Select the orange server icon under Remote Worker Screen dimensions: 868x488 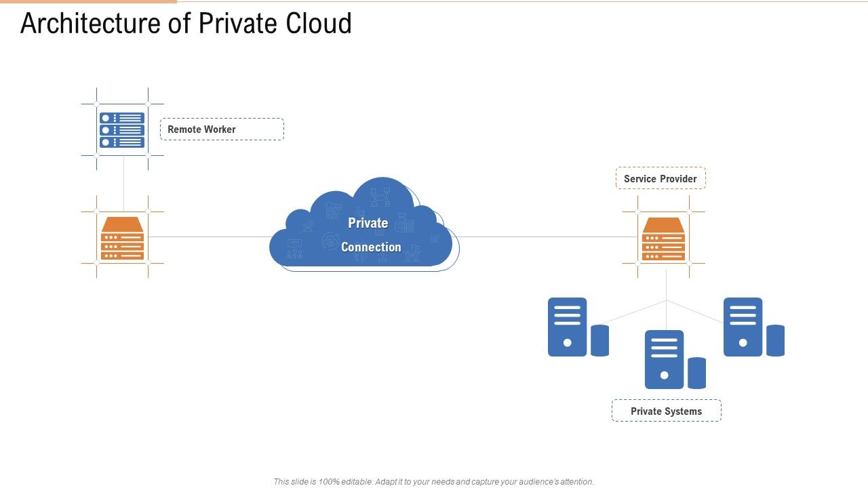(x=122, y=238)
